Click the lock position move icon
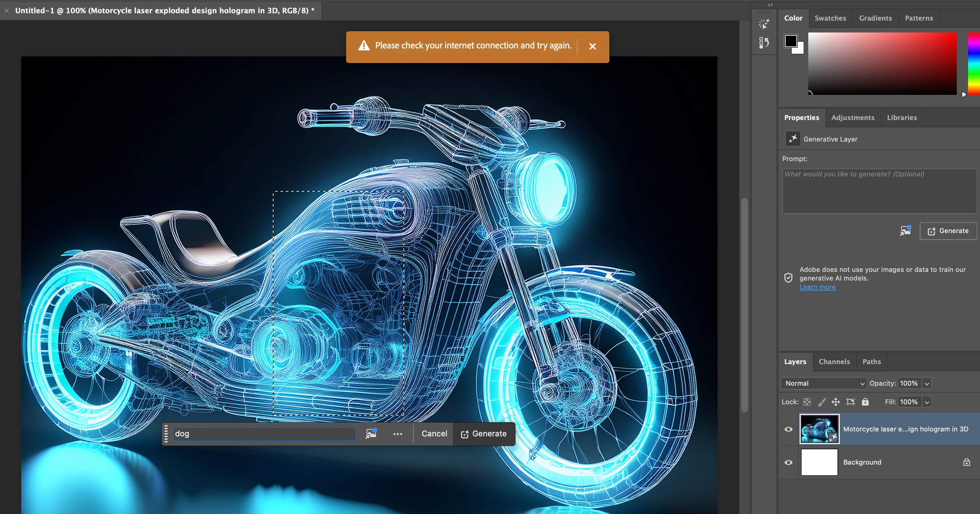 [836, 402]
